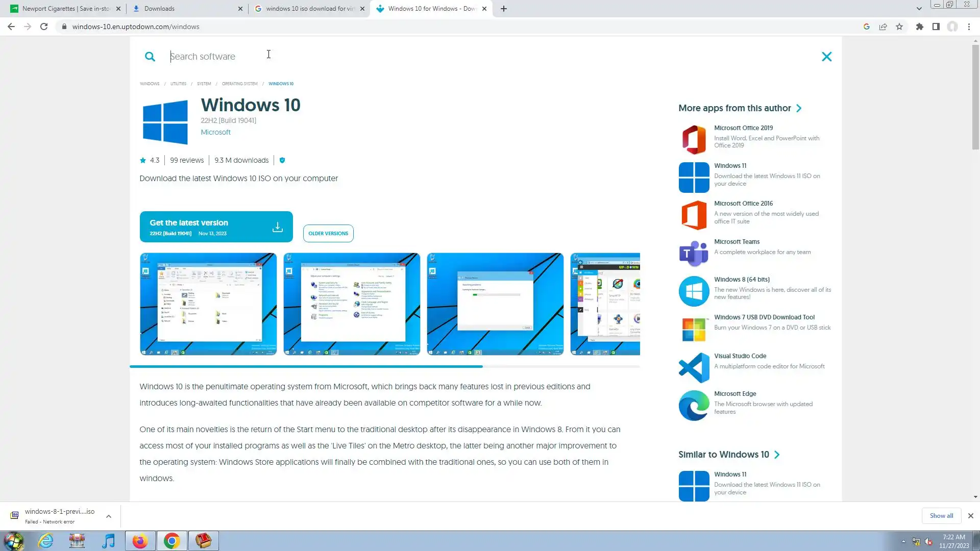Expand download item options chevron
The width and height of the screenshot is (980, 551).
109,516
